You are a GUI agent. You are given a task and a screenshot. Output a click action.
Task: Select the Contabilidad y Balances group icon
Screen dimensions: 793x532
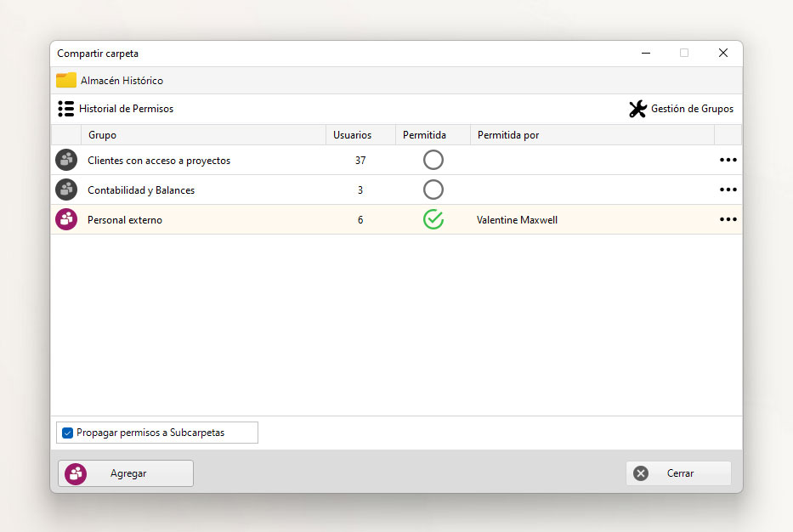(x=66, y=190)
